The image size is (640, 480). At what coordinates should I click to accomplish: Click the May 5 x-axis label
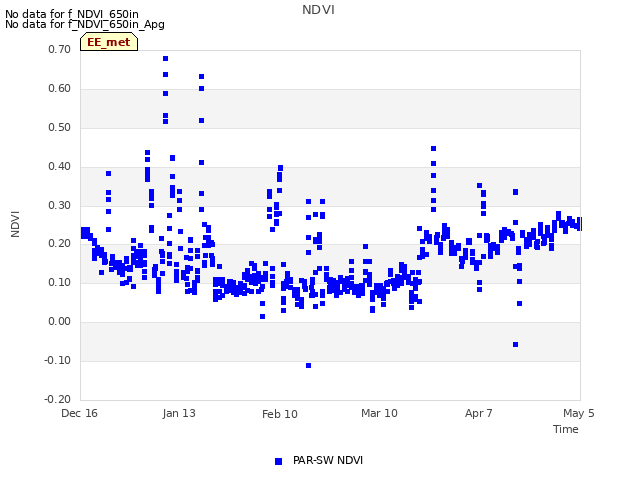(x=578, y=413)
